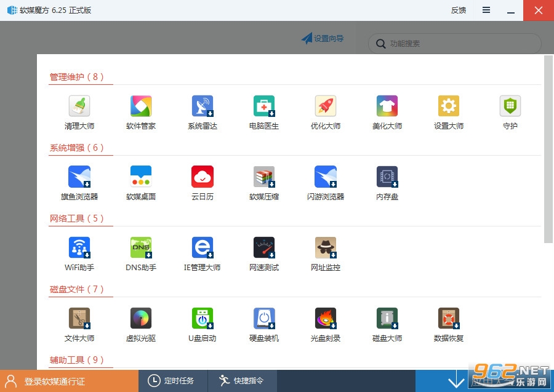
Task: Click the search magnifier icon
Action: point(380,44)
